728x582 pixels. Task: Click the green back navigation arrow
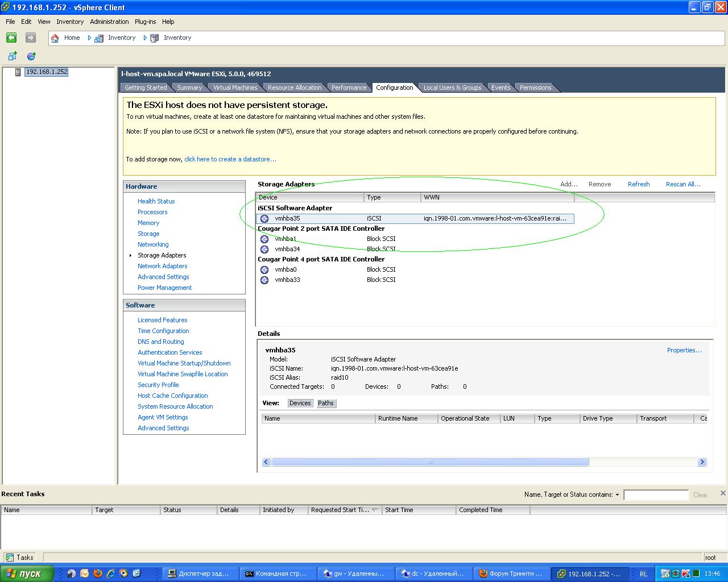pyautogui.click(x=11, y=38)
